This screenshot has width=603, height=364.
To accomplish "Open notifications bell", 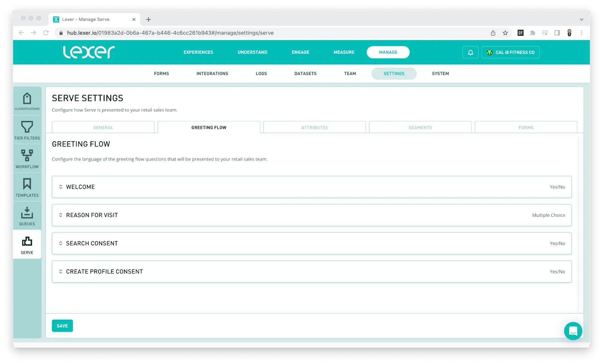I will tap(470, 52).
